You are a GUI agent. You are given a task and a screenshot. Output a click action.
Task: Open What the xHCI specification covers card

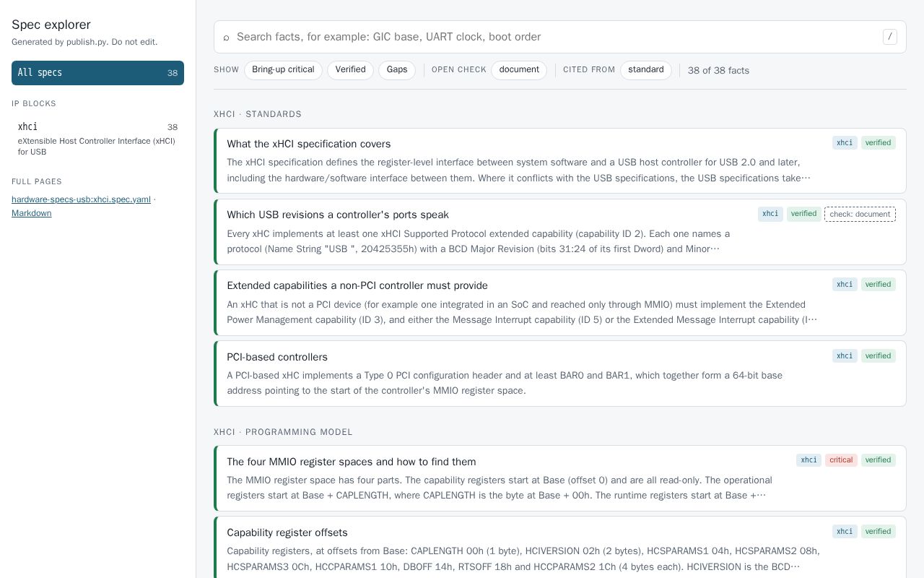point(560,161)
